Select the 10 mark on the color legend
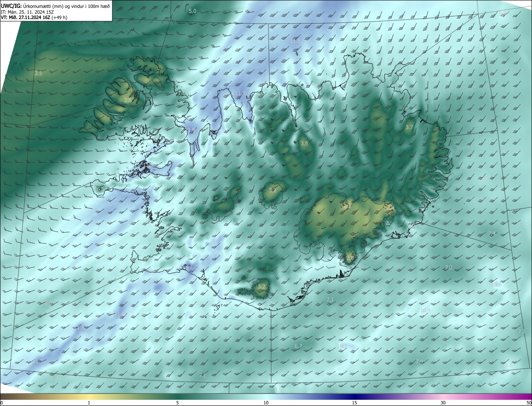The image size is (532, 406). point(266,403)
